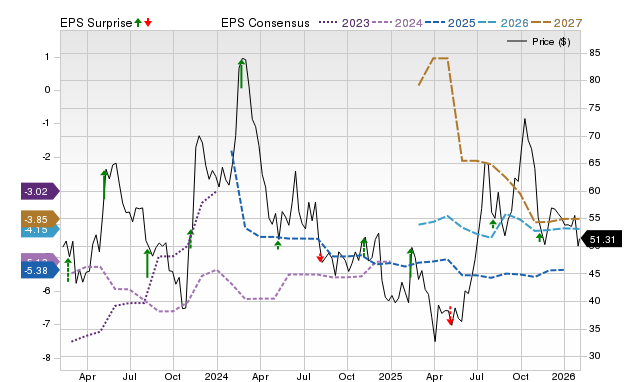Click the dark blue -5.38 value tag

pos(40,270)
